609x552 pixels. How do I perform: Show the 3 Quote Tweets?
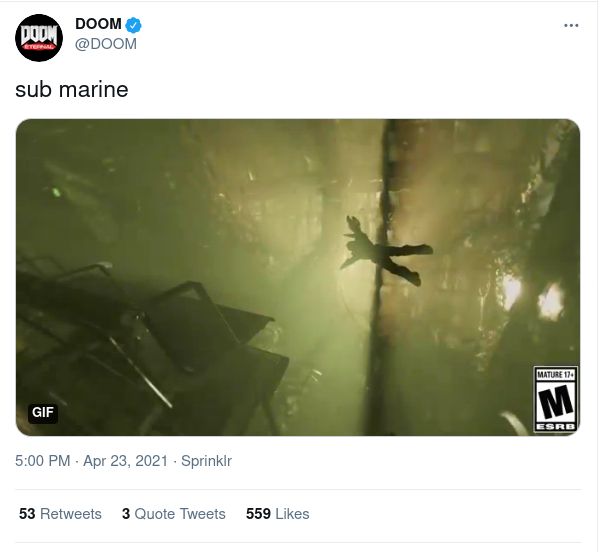[173, 514]
